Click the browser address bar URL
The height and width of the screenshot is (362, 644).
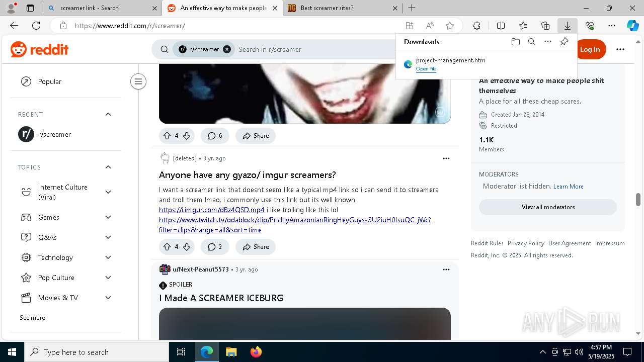130,26
